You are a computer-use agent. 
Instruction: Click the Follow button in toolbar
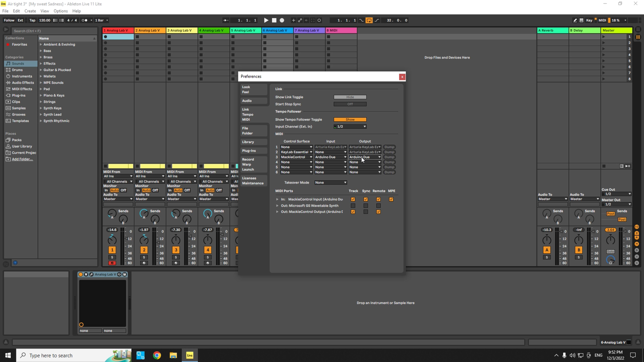coord(9,20)
